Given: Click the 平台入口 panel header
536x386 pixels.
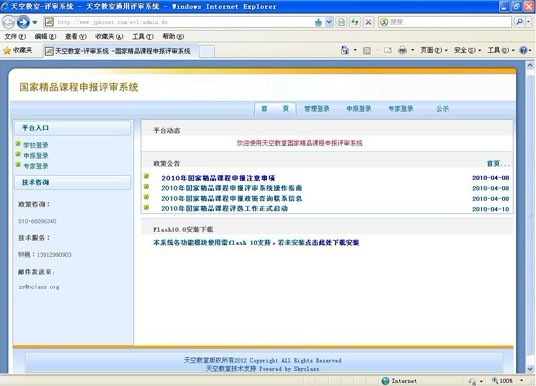Looking at the screenshot, I should 72,128.
